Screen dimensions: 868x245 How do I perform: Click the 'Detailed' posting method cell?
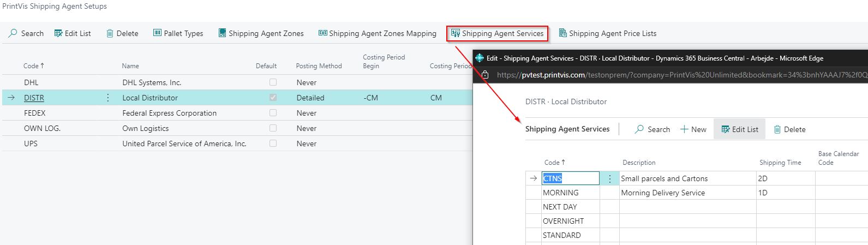point(310,98)
